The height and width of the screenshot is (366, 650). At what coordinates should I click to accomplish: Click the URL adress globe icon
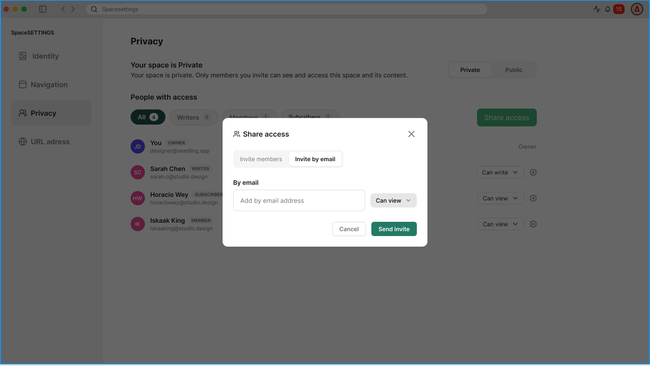click(22, 141)
